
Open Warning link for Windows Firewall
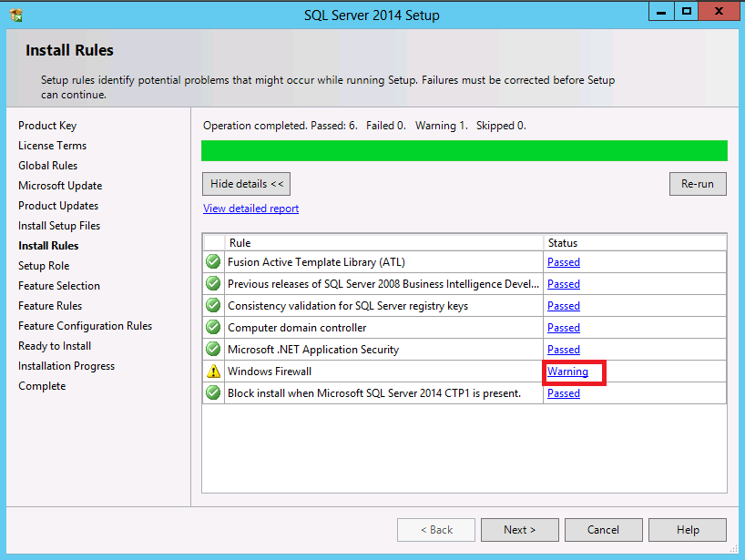[567, 372]
